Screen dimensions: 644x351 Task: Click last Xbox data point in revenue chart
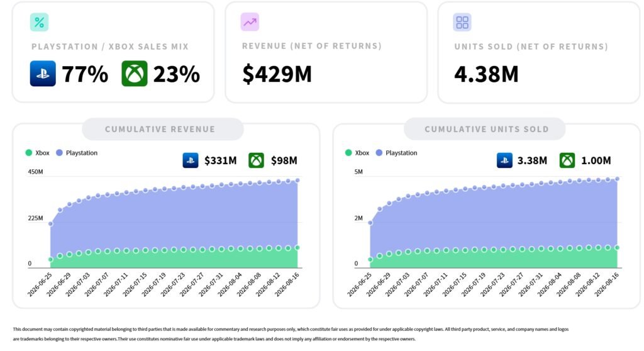click(297, 248)
